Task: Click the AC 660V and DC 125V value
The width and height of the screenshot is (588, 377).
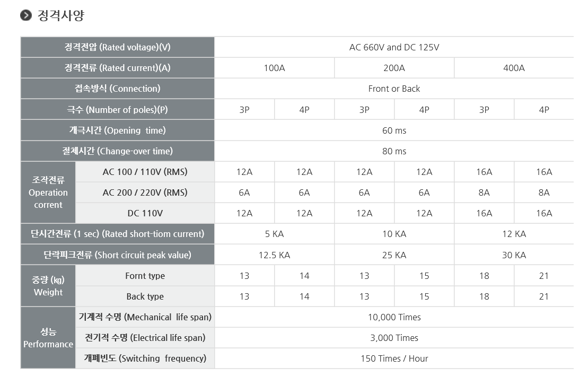Action: 394,47
